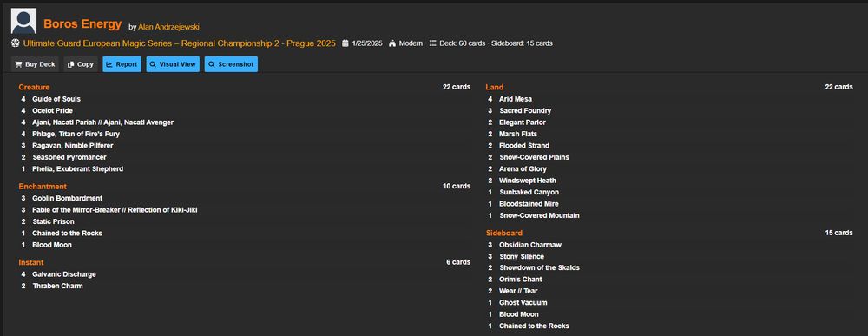This screenshot has width=868, height=336.
Task: Open author Alan Andrzejewski's profile
Action: [x=169, y=27]
